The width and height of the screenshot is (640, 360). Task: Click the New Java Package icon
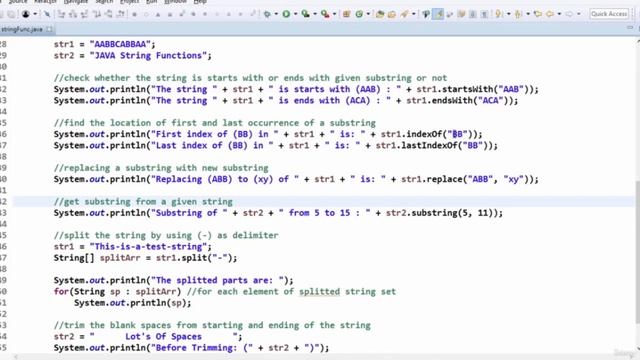(x=347, y=14)
